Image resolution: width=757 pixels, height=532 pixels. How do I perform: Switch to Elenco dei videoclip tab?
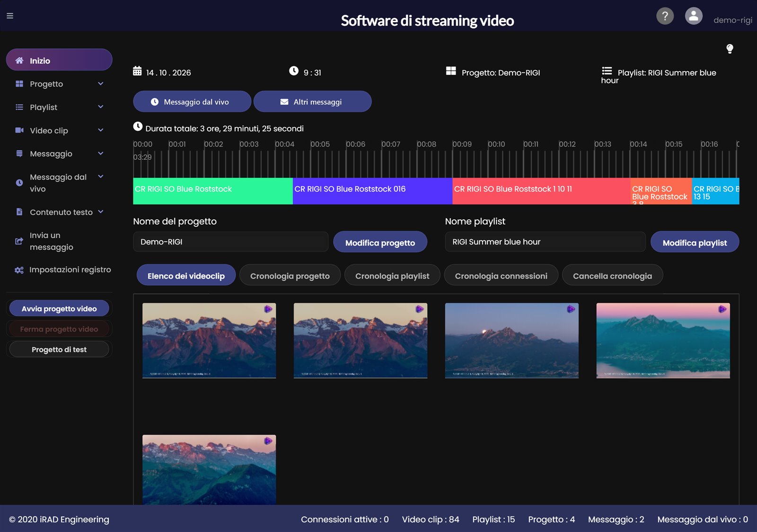coord(186,275)
